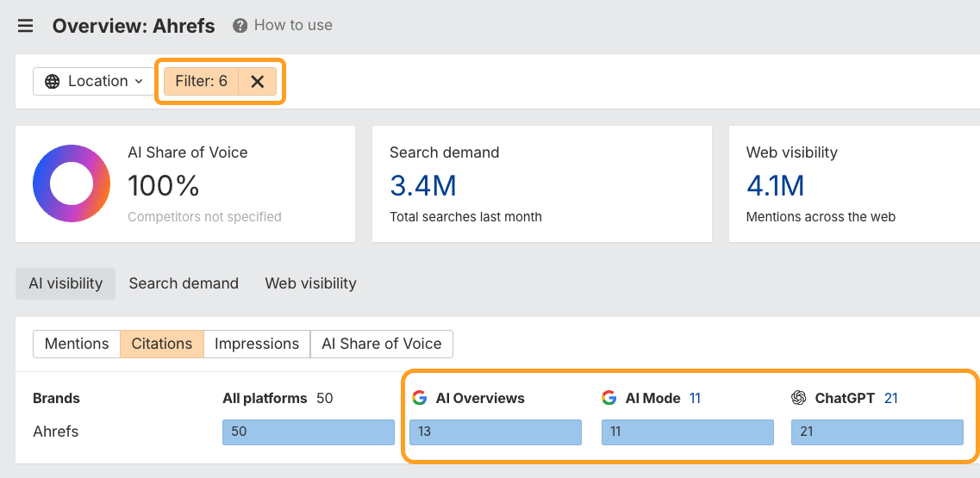Click the How to use help icon
This screenshot has height=478, width=980.
coord(240,26)
